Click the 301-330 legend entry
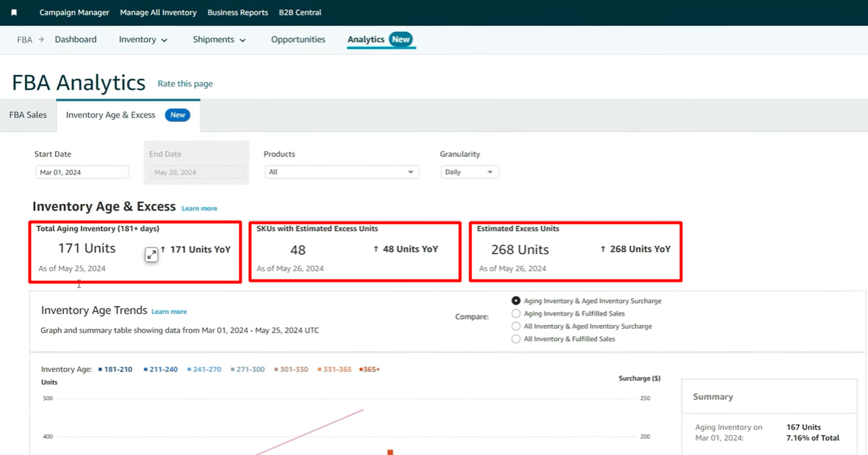Screen dimensions: 868x455 pos(292,369)
